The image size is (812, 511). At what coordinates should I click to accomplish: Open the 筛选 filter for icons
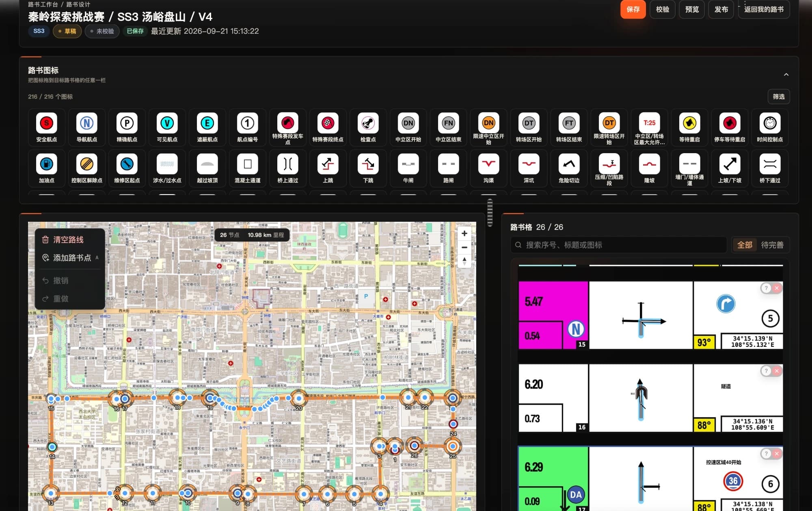[778, 97]
